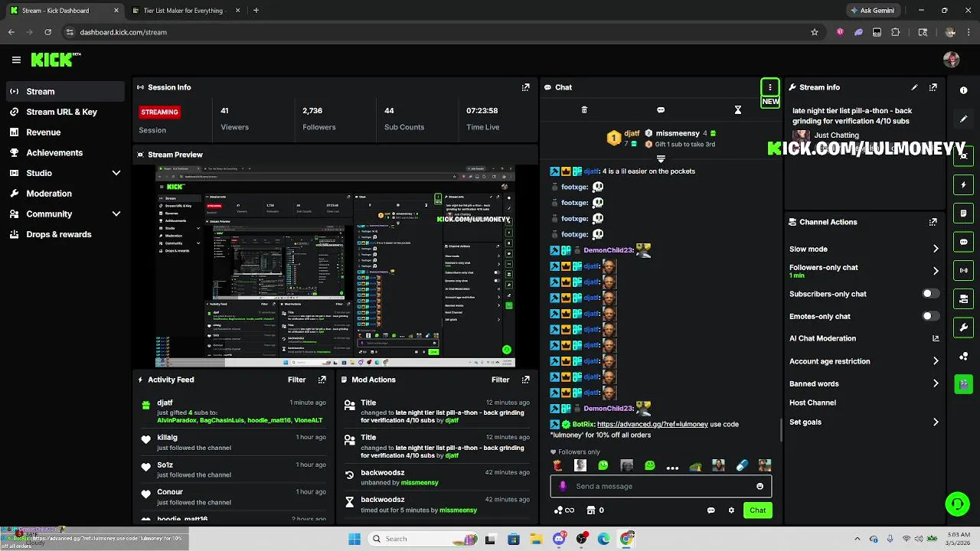Viewport: 980px width, 551px height.
Task: Click the broadcast signal icon in right sidebar
Action: tap(963, 270)
